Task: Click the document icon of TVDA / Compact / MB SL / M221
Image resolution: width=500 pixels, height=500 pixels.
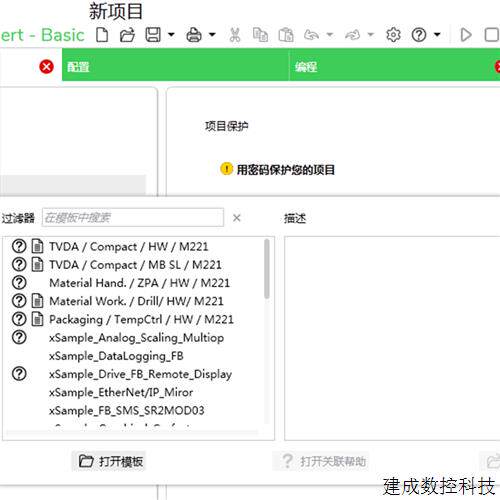Action: (37, 264)
